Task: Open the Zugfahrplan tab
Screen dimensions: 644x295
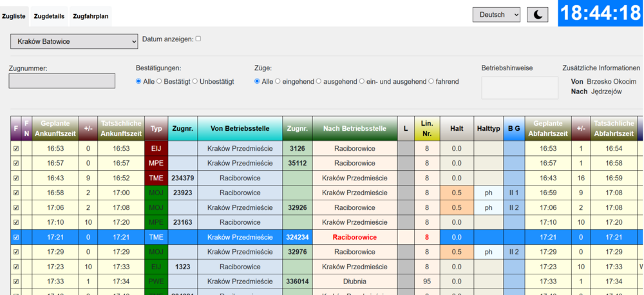Action: click(90, 16)
